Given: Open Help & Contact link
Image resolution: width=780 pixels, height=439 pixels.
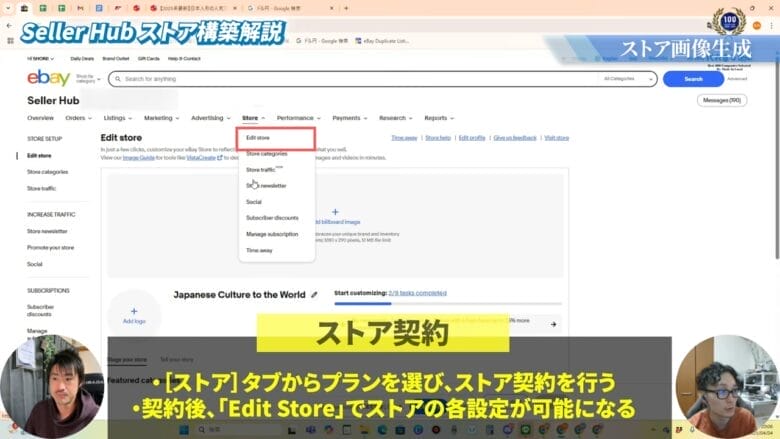Looking at the screenshot, I should [184, 59].
